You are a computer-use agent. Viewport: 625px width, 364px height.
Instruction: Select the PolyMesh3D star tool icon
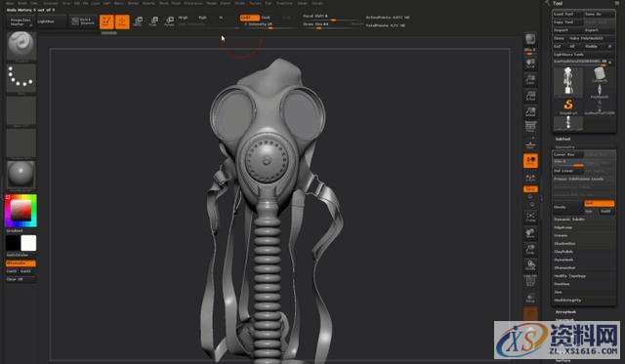(599, 91)
